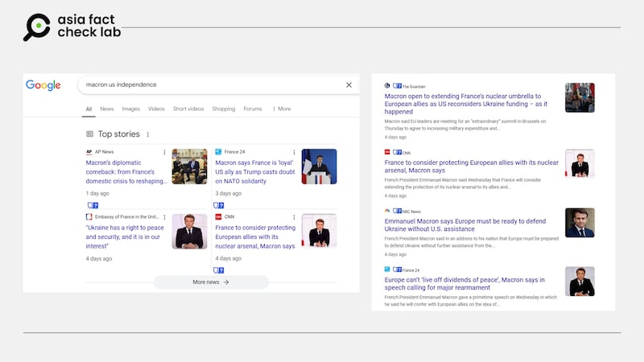
Task: Open options menu for CNN top story
Action: [x=294, y=217]
